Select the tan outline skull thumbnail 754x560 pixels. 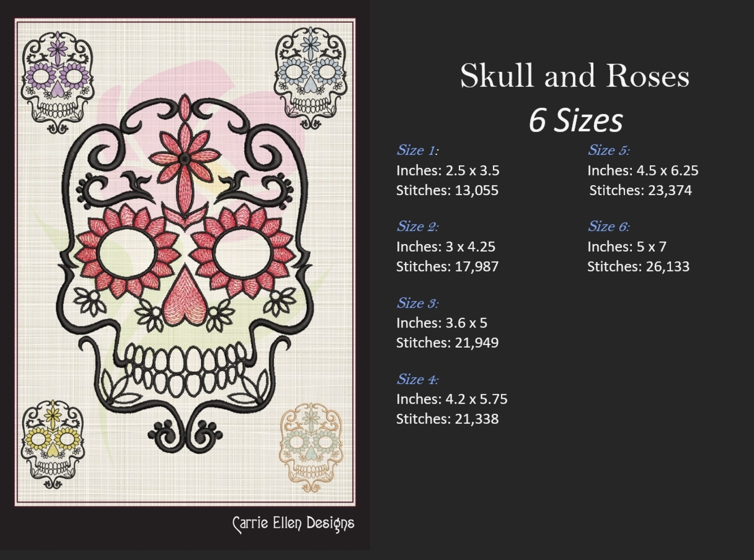click(x=311, y=447)
